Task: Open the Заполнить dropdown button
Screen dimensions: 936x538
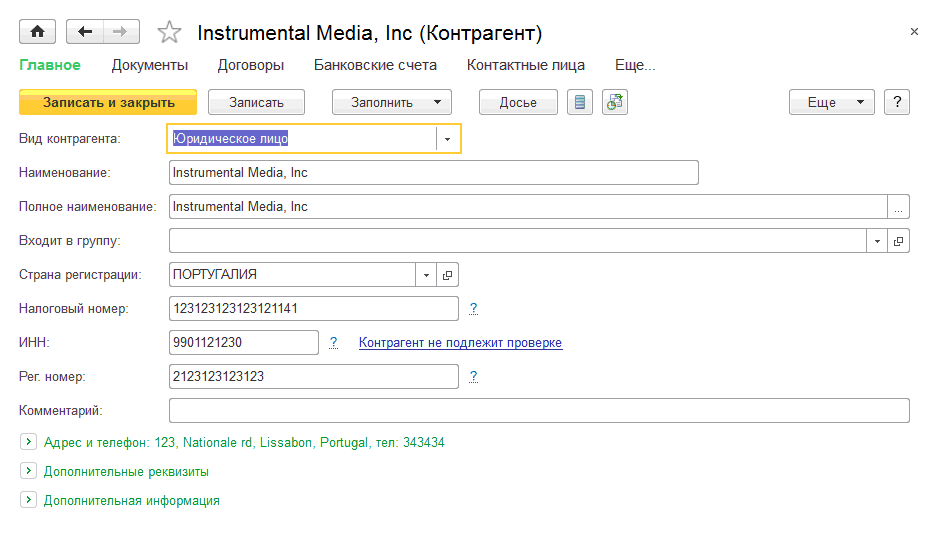Action: click(392, 102)
